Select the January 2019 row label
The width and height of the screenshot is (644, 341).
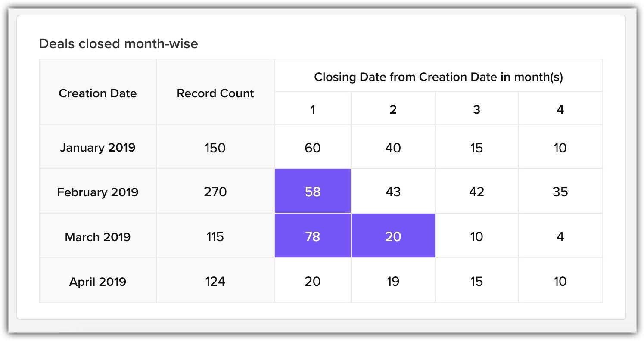click(98, 147)
